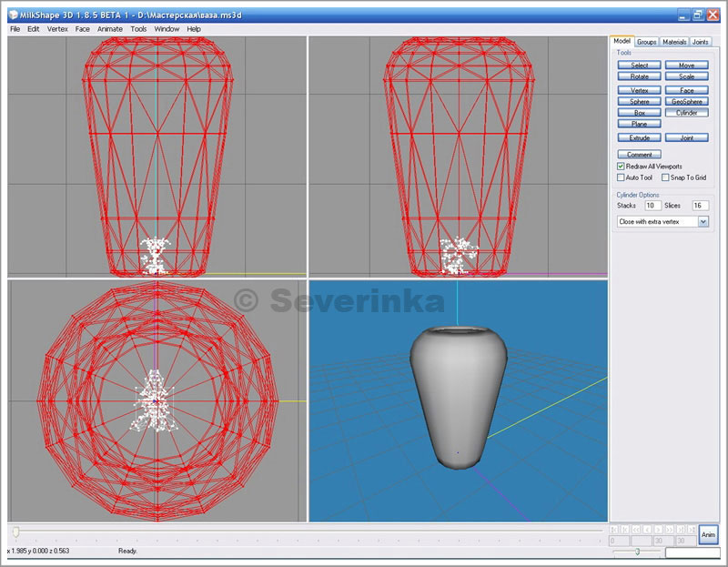The height and width of the screenshot is (567, 728).
Task: Click the Anim mode button
Action: pyautogui.click(x=708, y=534)
